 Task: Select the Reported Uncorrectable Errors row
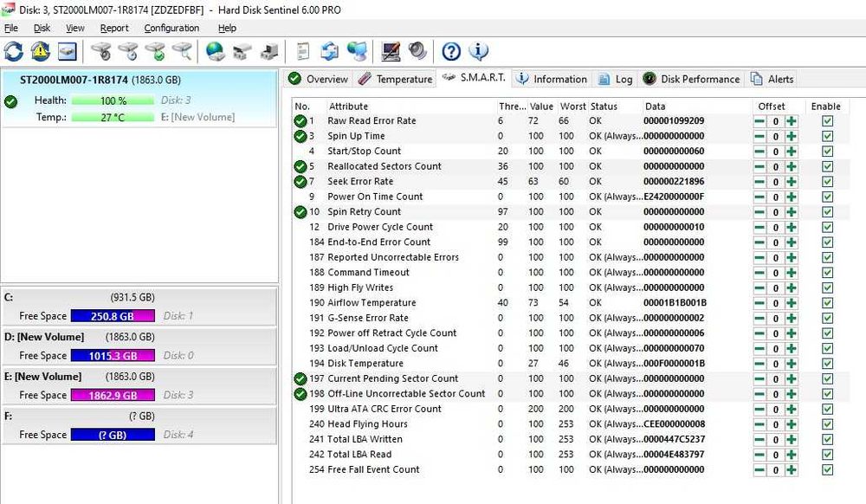[571, 257]
